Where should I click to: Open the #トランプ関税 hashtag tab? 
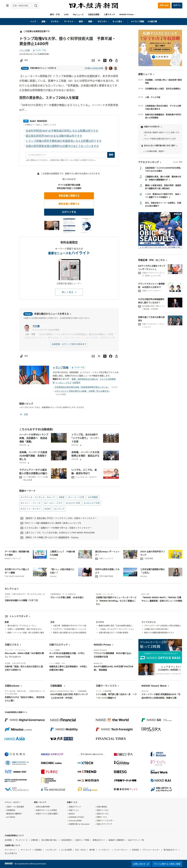[x=137, y=22]
